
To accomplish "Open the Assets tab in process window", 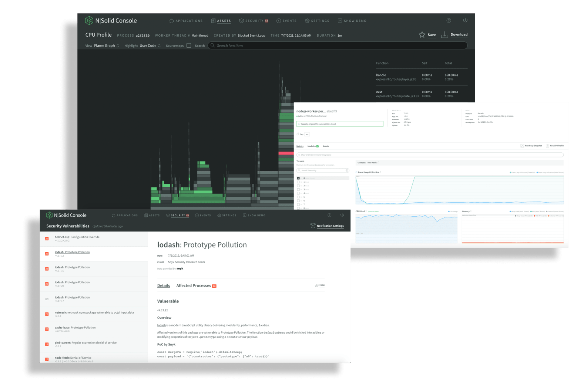I will coord(326,146).
